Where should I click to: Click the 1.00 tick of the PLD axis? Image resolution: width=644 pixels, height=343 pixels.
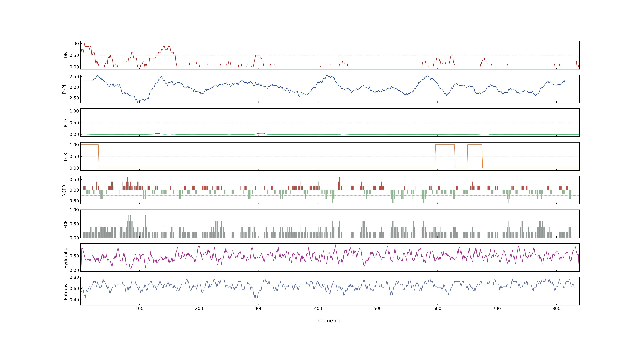[74, 111]
